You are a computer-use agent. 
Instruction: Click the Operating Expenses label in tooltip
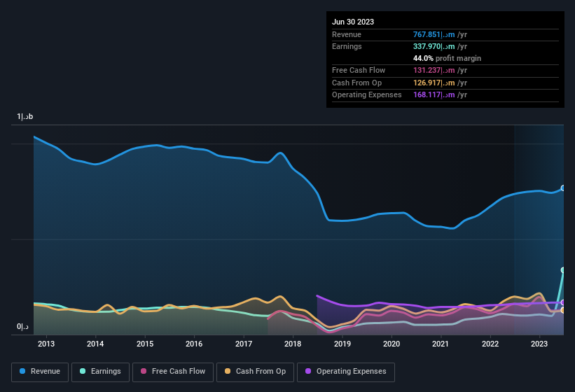[367, 95]
